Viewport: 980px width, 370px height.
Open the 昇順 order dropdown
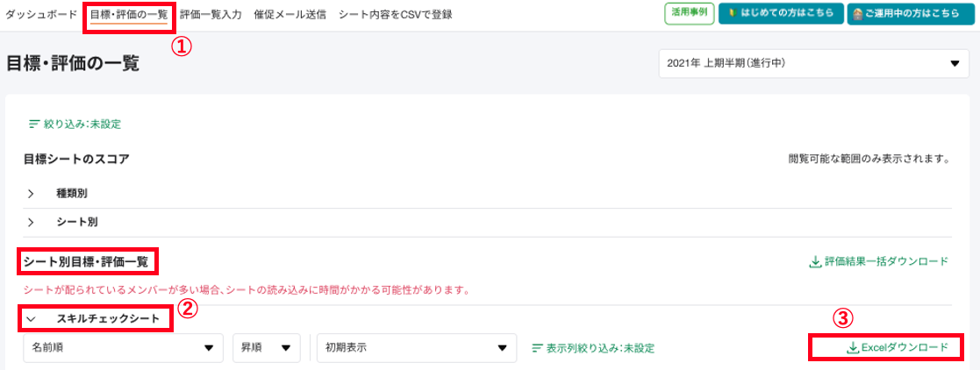click(x=267, y=348)
